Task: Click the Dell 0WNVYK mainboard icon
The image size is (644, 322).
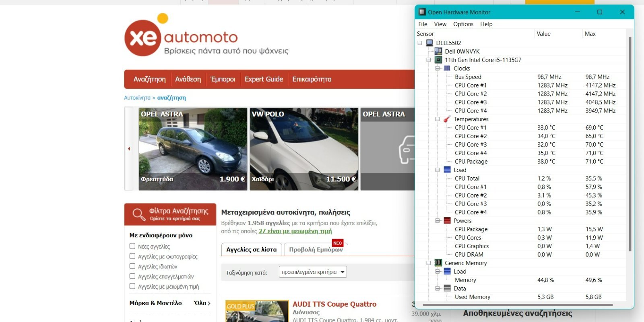Action: (439, 51)
